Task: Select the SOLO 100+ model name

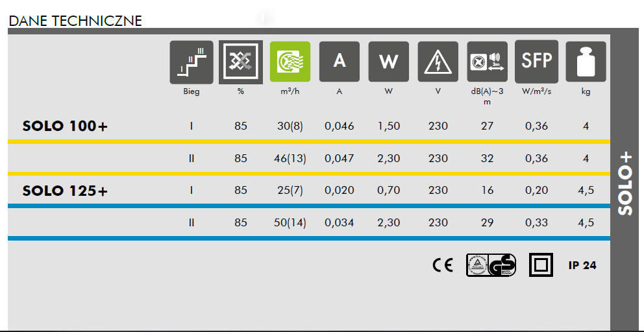Action: click(65, 126)
